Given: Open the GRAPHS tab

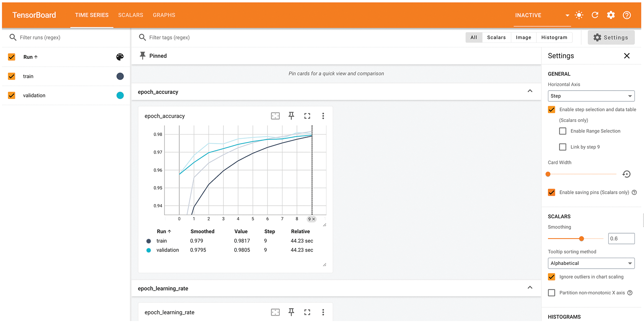Looking at the screenshot, I should pyautogui.click(x=164, y=15).
